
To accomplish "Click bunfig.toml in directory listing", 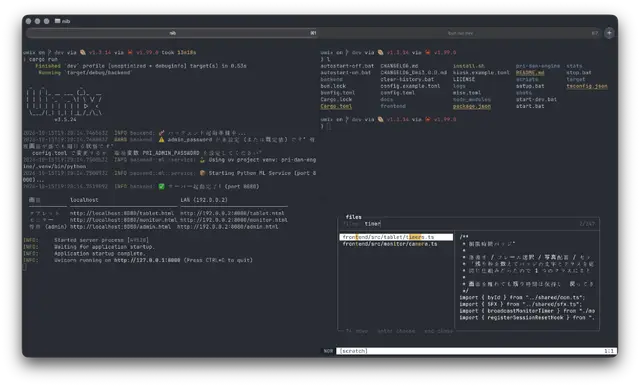I will point(338,93).
